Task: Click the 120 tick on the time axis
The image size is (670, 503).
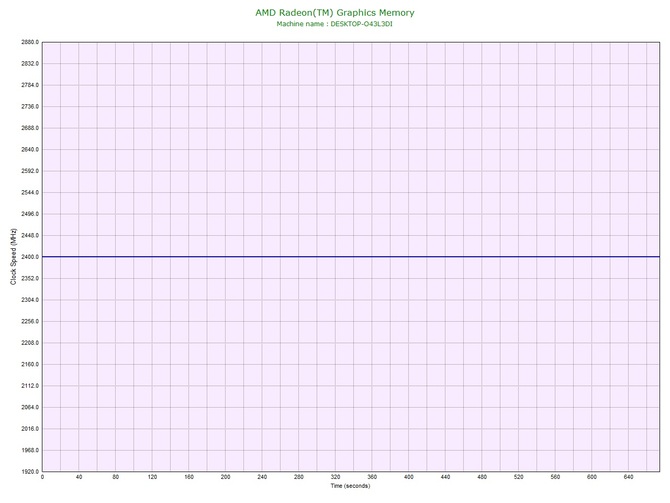Action: (152, 477)
